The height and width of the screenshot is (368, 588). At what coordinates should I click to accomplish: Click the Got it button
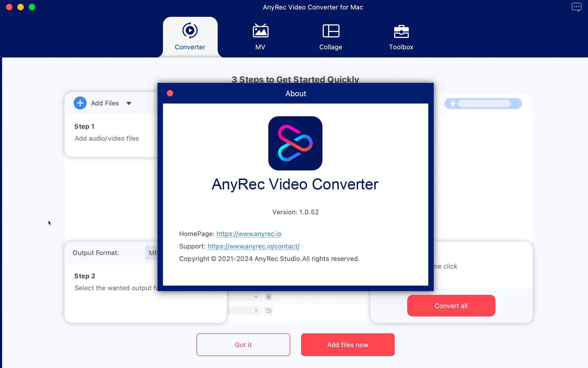[243, 345]
